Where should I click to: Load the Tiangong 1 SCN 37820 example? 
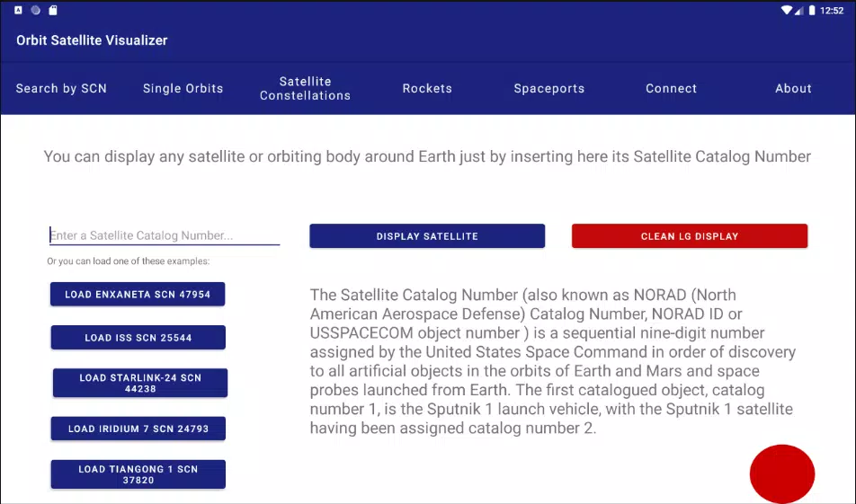(138, 474)
